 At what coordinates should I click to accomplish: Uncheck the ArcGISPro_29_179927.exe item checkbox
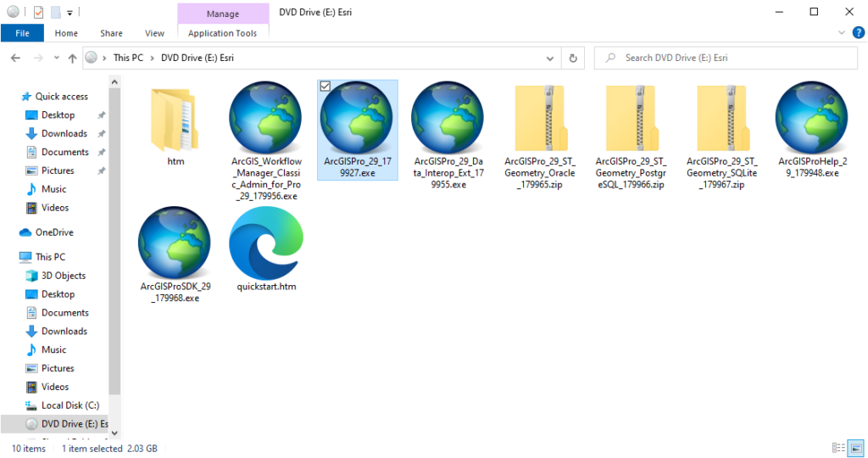[325, 87]
